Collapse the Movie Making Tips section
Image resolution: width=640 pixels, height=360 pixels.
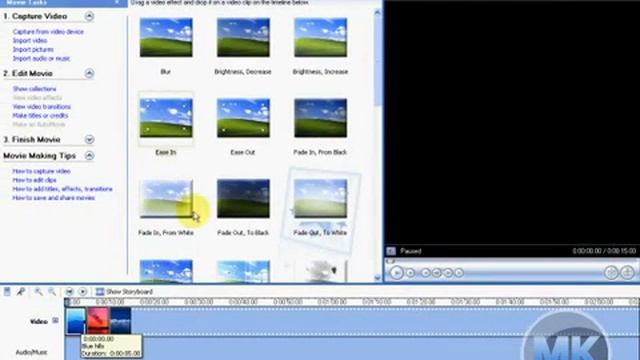pyautogui.click(x=89, y=156)
